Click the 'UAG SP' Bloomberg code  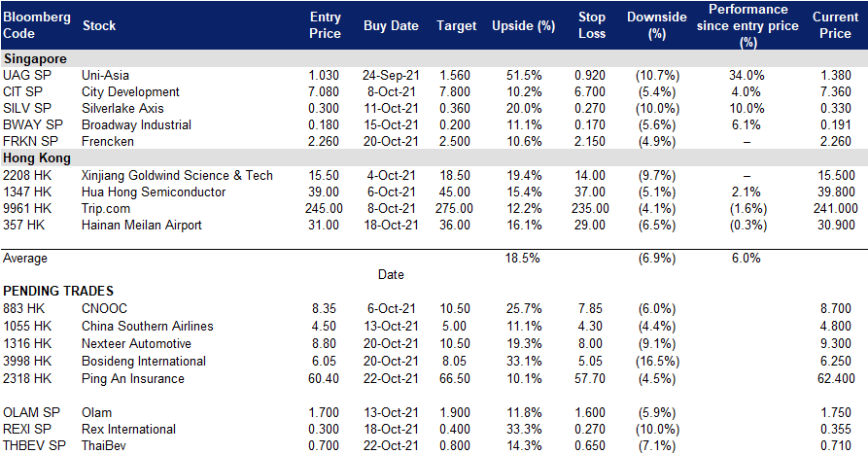pos(27,75)
